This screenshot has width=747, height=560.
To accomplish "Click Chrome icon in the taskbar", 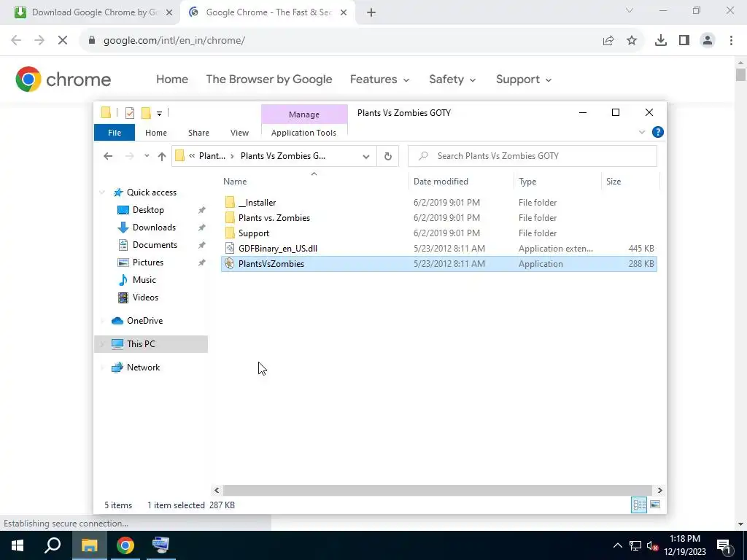I will click(x=125, y=545).
